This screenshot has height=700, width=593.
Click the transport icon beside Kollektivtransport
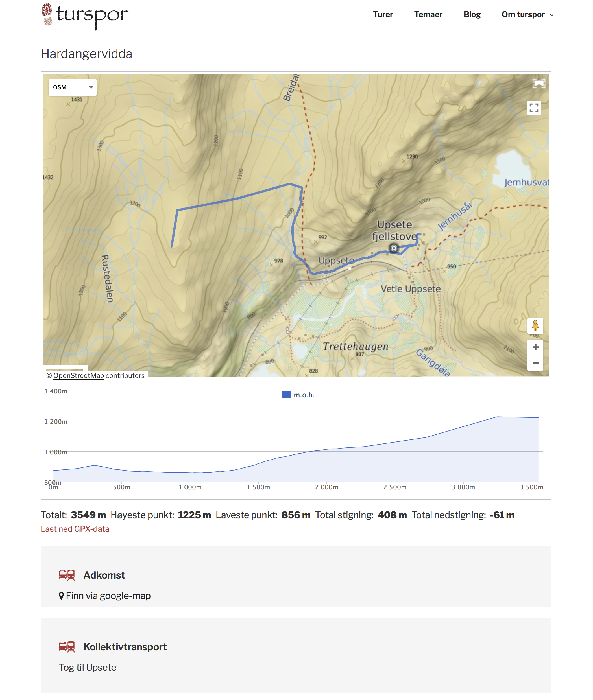[x=67, y=647]
